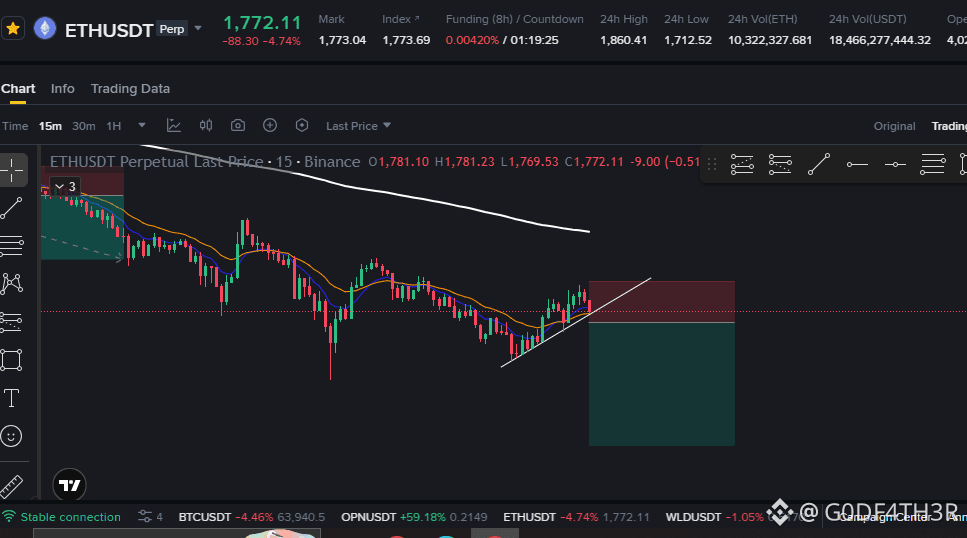Image resolution: width=967 pixels, height=538 pixels.
Task: Select the rectangle shape tool
Action: pos(12,360)
